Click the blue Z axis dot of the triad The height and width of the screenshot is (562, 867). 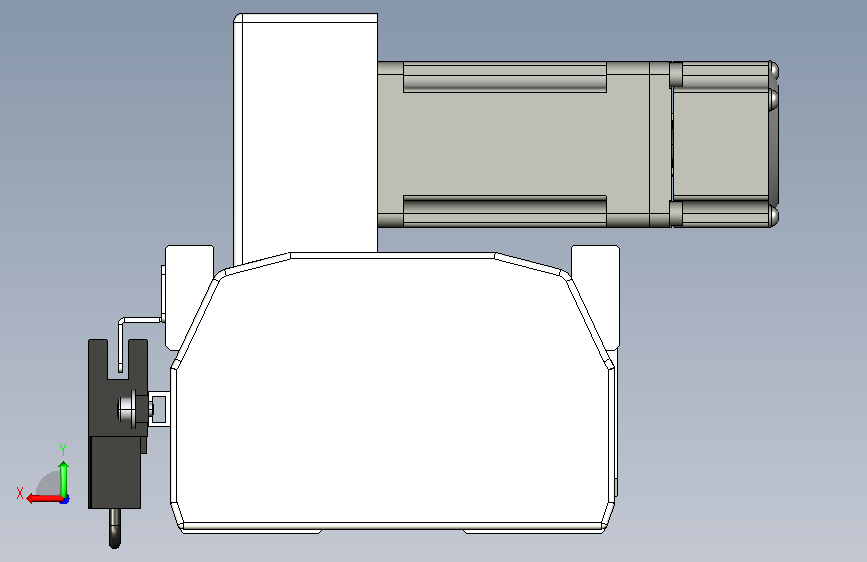point(65,500)
